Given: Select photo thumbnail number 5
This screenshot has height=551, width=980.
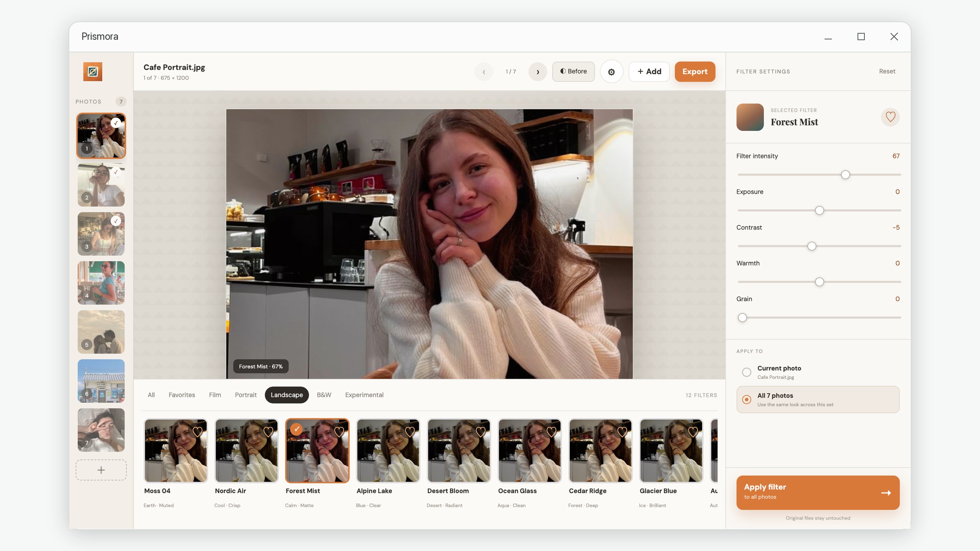Looking at the screenshot, I should [101, 332].
